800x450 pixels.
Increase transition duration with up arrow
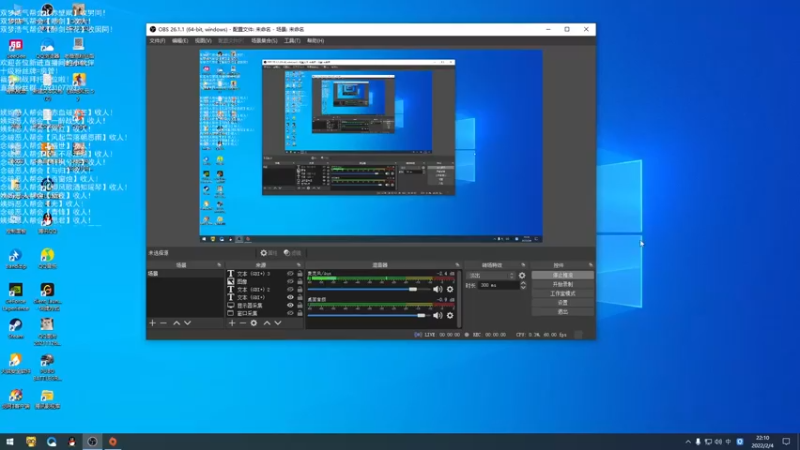point(523,283)
